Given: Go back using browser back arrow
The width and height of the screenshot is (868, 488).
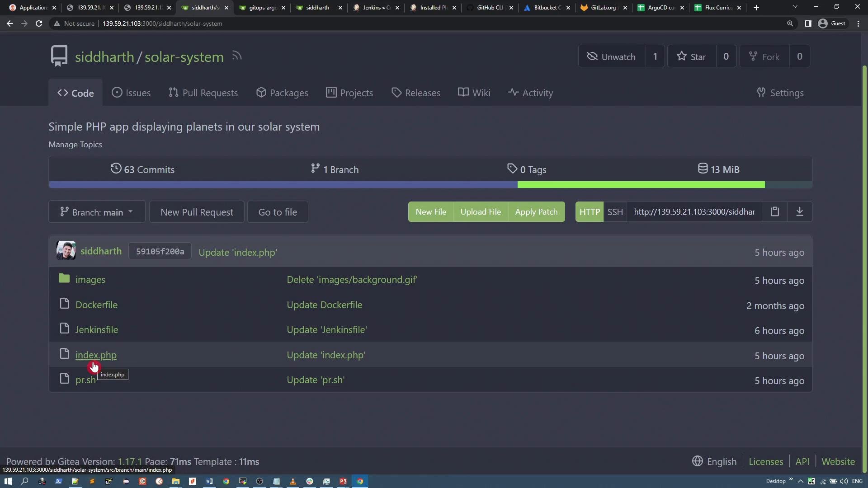Looking at the screenshot, I should click(10, 23).
